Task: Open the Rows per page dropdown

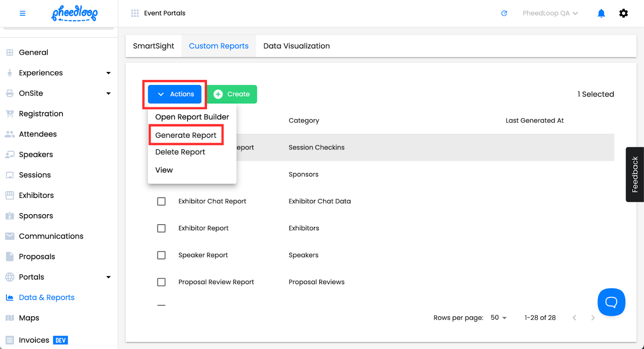Action: [x=499, y=318]
